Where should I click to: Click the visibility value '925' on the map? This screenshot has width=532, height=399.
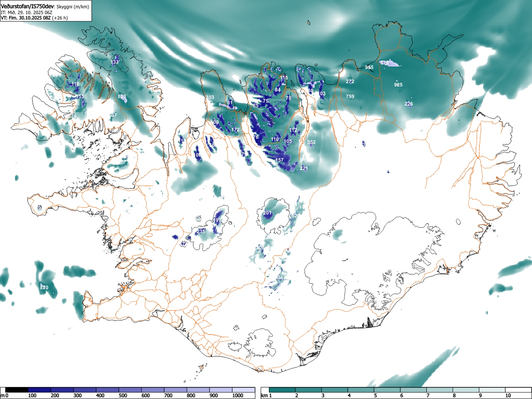[x=398, y=85]
